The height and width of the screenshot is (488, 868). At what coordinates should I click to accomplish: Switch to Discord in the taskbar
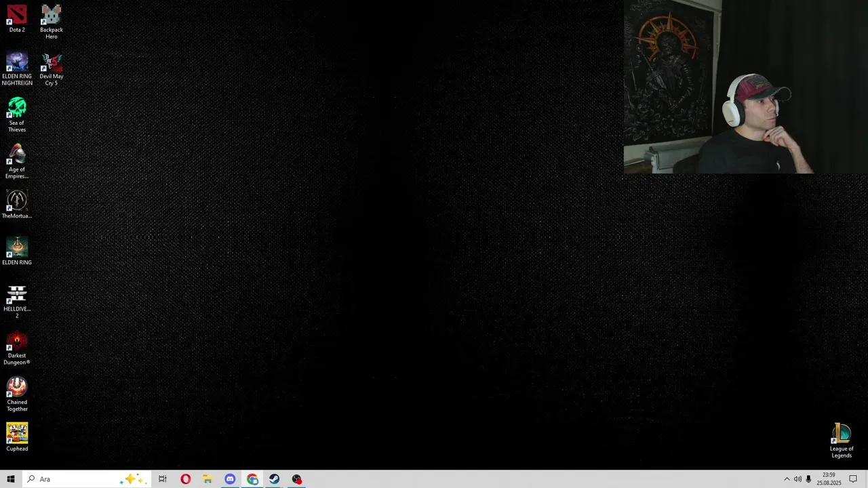(230, 479)
